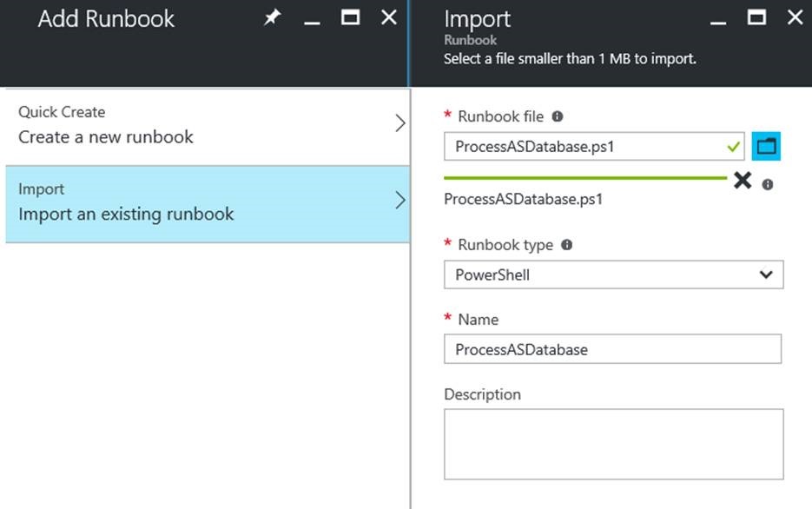The image size is (812, 509).
Task: Close the Add Runbook blade
Action: tap(389, 17)
